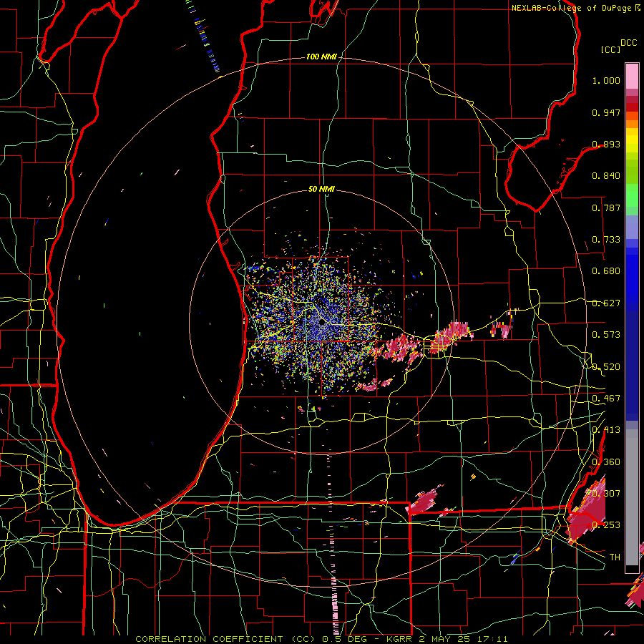Click the [CC] units label
The height and width of the screenshot is (644, 644).
[x=610, y=49]
